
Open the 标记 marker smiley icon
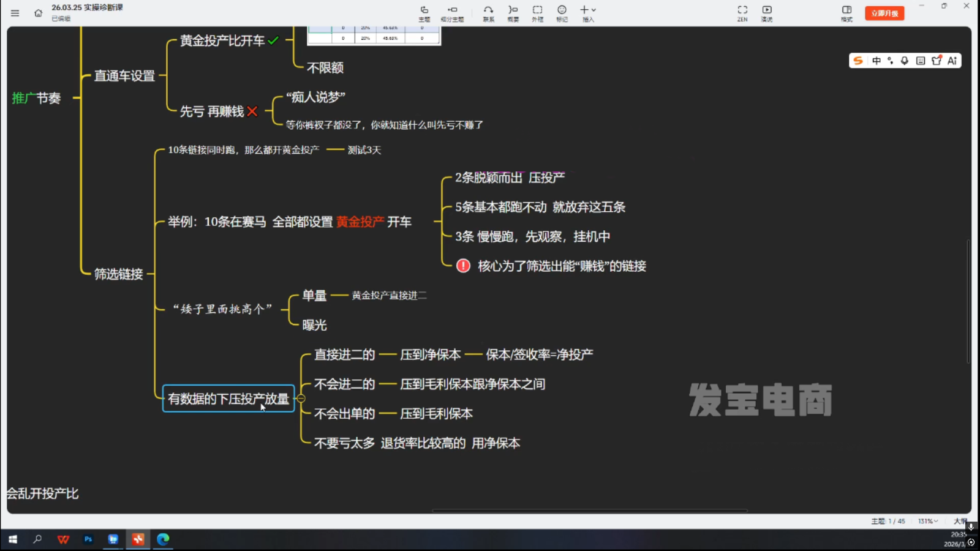(x=562, y=13)
